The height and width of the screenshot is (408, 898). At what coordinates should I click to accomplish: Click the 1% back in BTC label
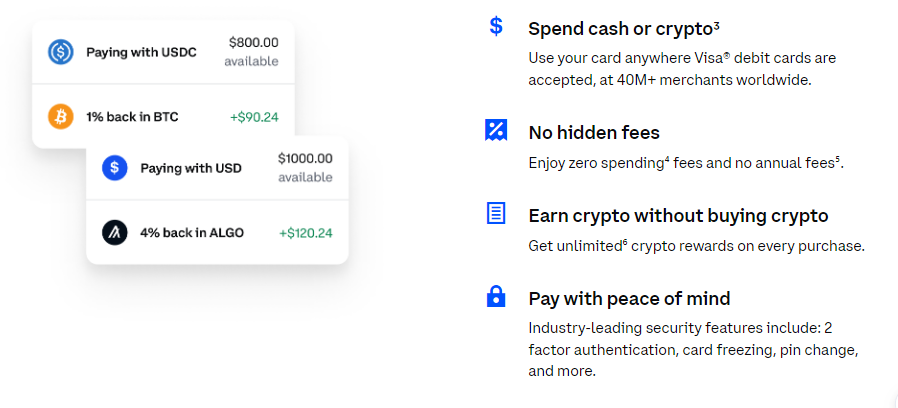click(x=132, y=117)
